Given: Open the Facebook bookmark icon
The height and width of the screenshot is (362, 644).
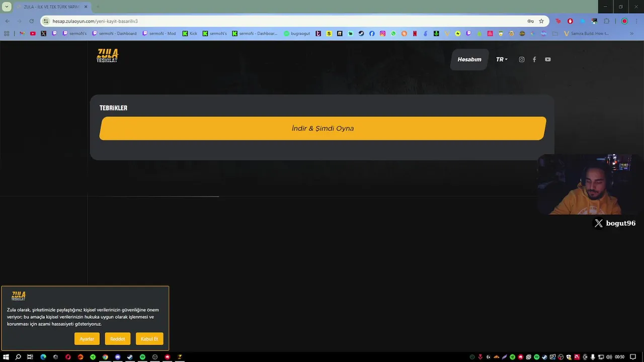Looking at the screenshot, I should tap(372, 34).
